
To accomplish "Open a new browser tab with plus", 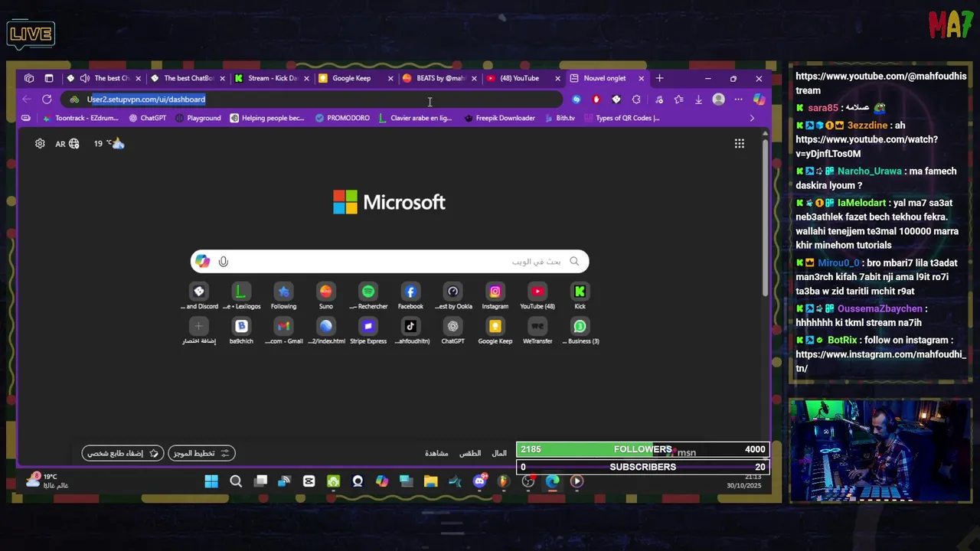I will tap(659, 78).
